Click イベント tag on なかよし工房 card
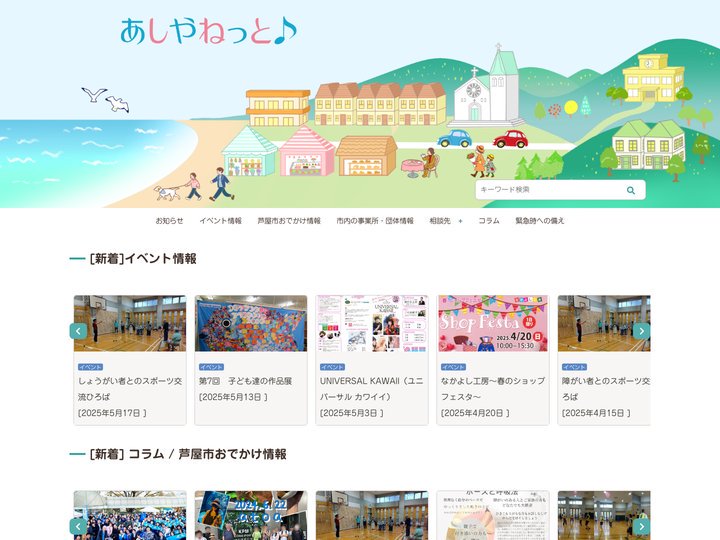This screenshot has width=720, height=540. coord(453,367)
